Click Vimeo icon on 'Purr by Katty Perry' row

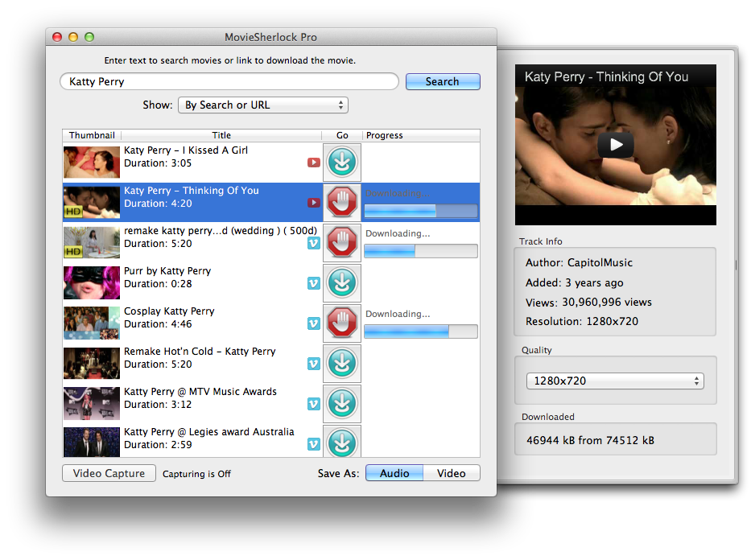point(314,283)
